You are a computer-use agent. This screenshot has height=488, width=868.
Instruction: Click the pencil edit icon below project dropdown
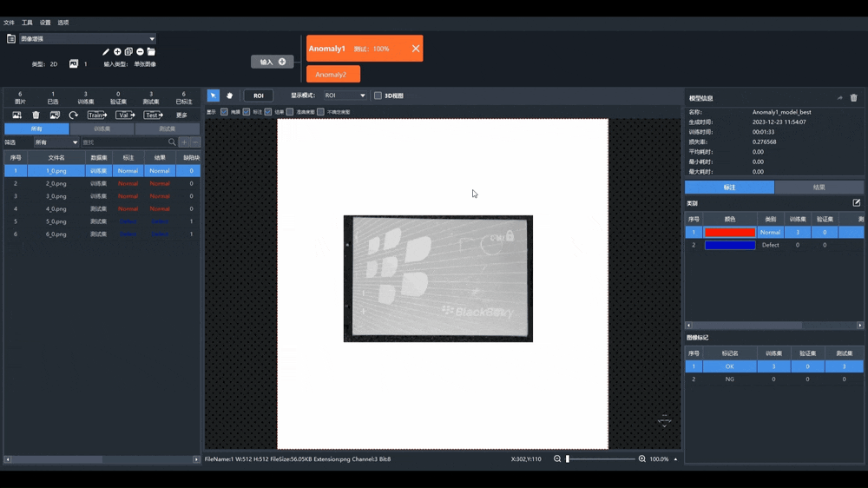click(x=106, y=52)
